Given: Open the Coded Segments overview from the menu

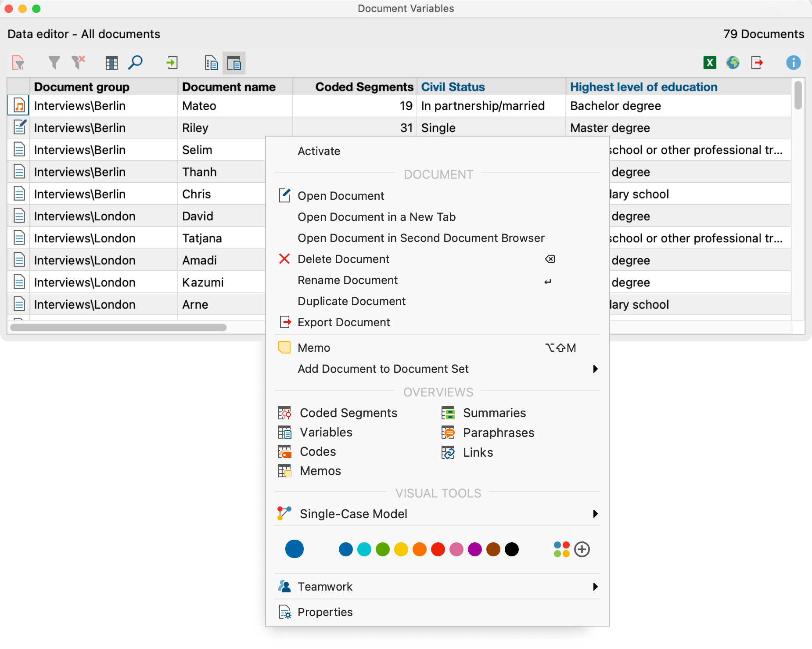Looking at the screenshot, I should (348, 413).
